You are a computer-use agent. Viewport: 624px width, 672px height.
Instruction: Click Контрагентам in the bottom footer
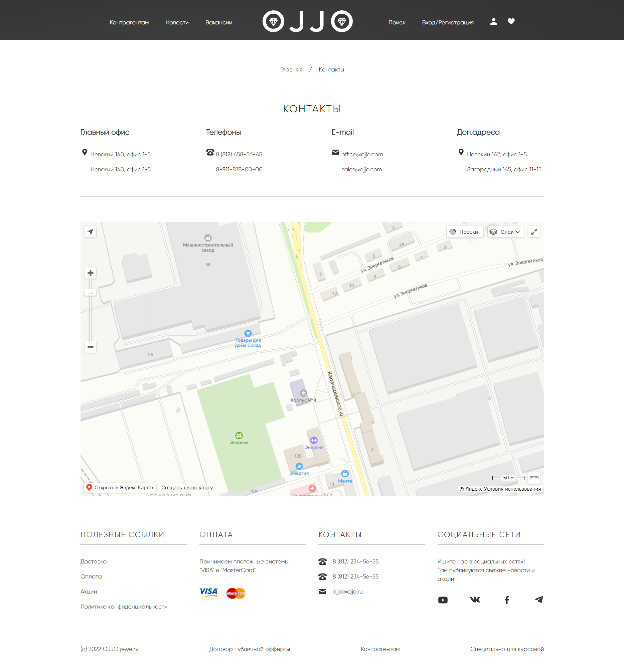point(380,649)
